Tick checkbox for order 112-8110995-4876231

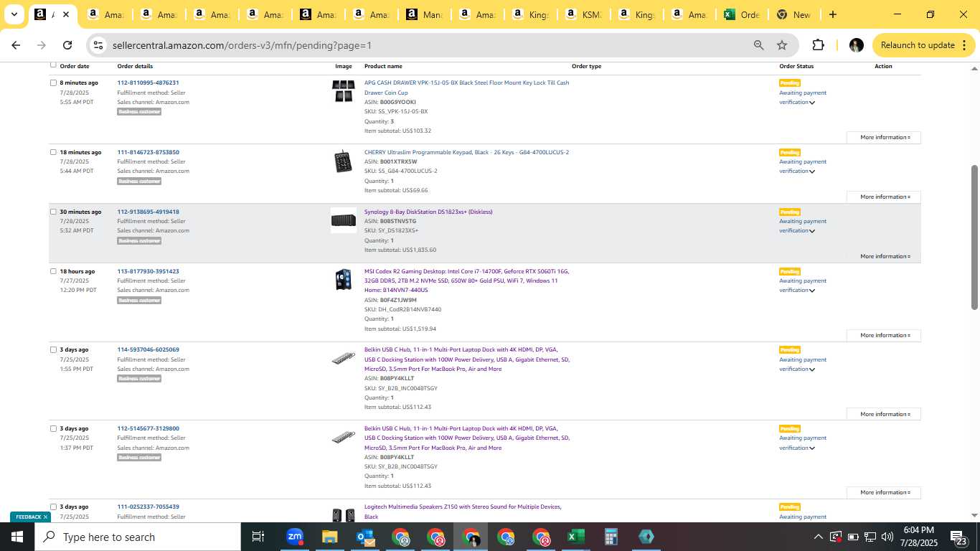coord(53,83)
